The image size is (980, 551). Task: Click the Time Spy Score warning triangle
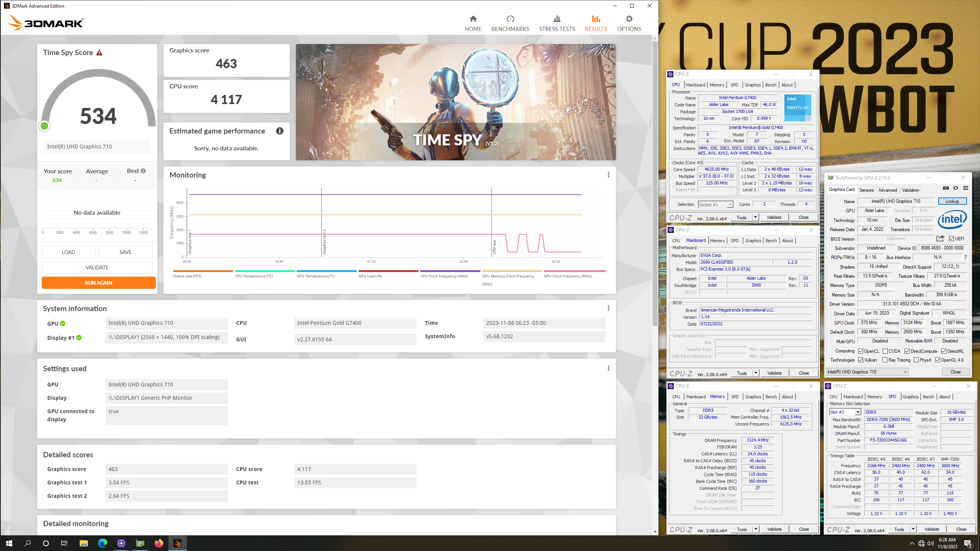99,53
